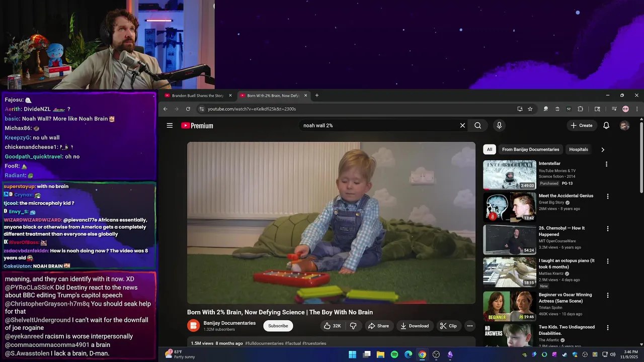The height and width of the screenshot is (362, 644).
Task: Close the Born With 2% Brain tab
Action: (x=305, y=96)
